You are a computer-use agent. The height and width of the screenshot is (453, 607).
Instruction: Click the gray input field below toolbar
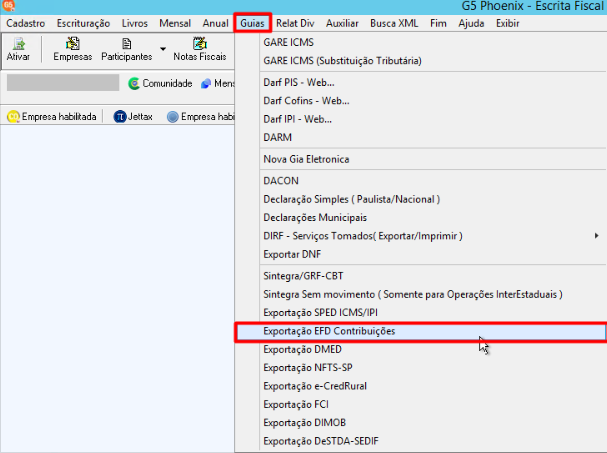(x=63, y=83)
